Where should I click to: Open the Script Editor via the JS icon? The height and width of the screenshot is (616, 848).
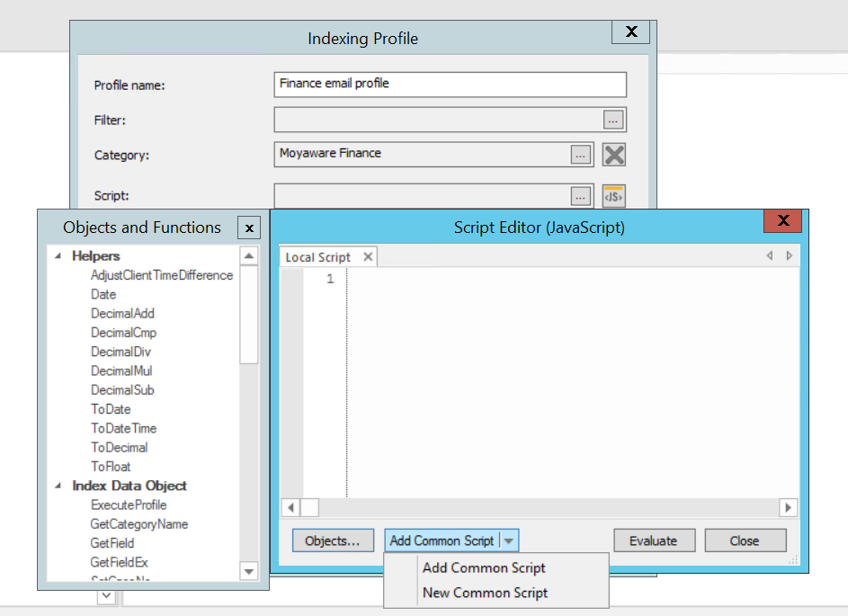coord(612,196)
